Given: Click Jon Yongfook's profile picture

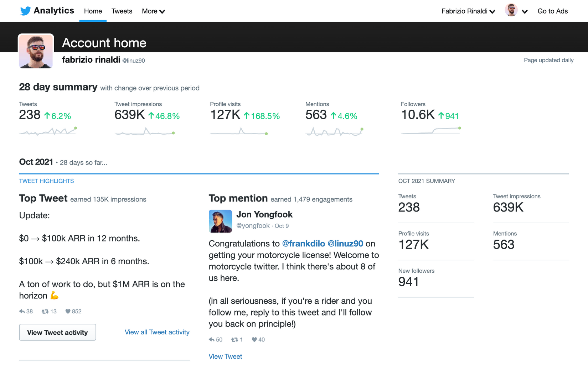Looking at the screenshot, I should 220,221.
